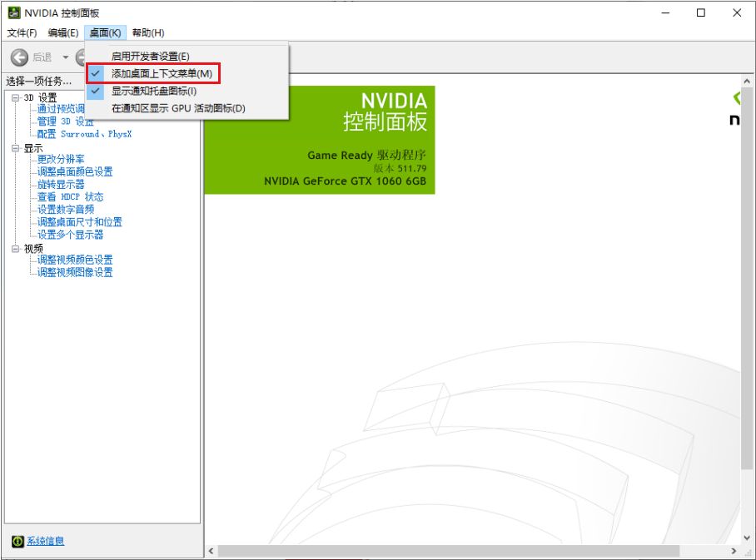The image size is (756, 560).
Task: Open 调整视频颜色设置 page
Action: [75, 260]
